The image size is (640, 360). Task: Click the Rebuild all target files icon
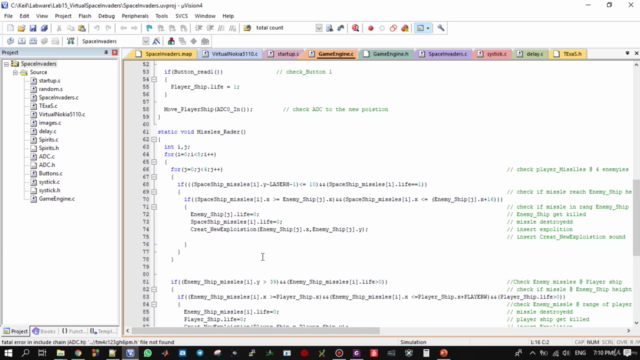pos(33,41)
